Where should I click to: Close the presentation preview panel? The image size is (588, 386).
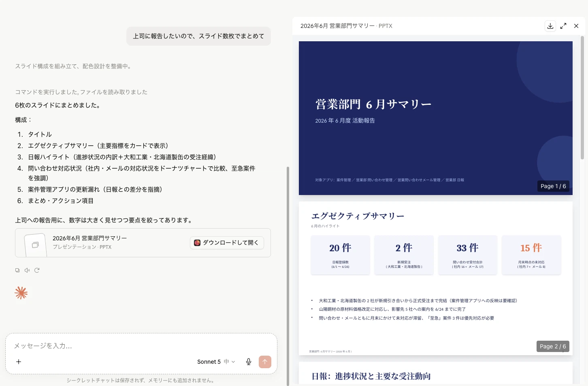[x=576, y=26]
